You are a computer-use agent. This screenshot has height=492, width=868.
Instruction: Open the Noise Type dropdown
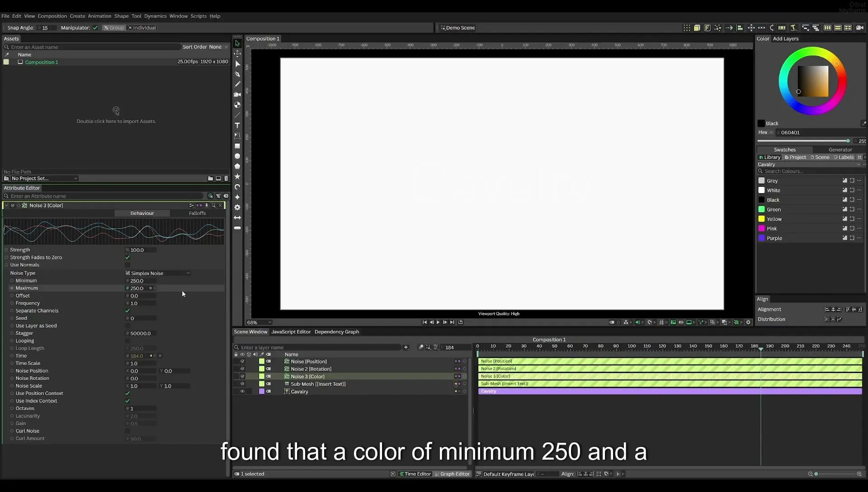click(158, 273)
